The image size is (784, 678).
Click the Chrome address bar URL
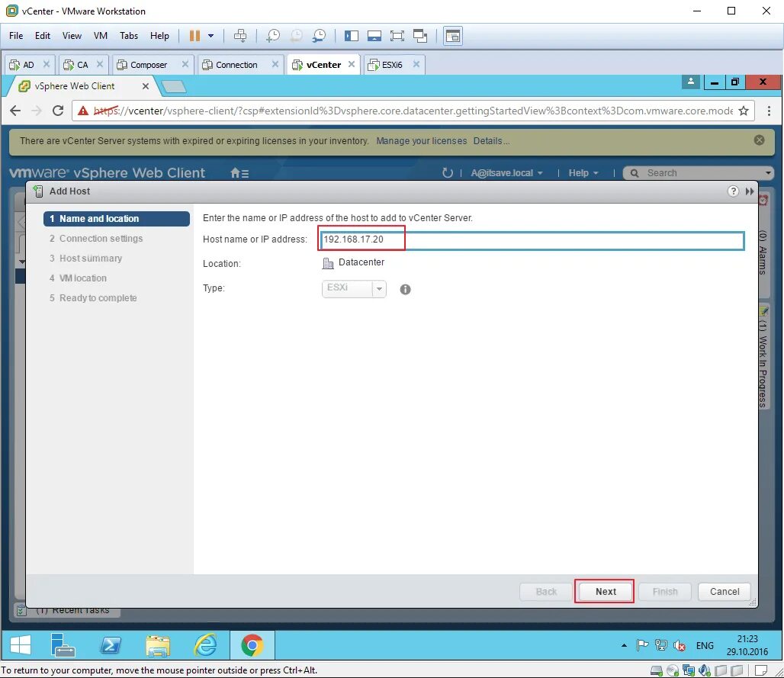coord(413,111)
